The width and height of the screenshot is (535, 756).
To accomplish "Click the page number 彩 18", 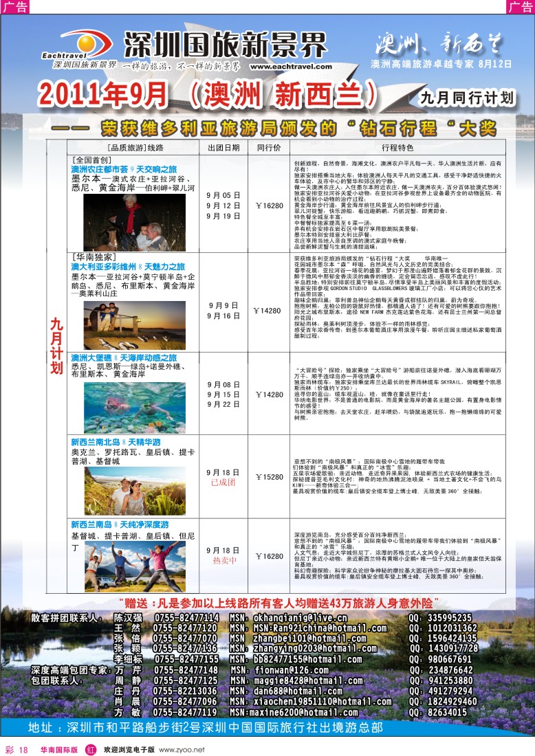I will point(17,750).
